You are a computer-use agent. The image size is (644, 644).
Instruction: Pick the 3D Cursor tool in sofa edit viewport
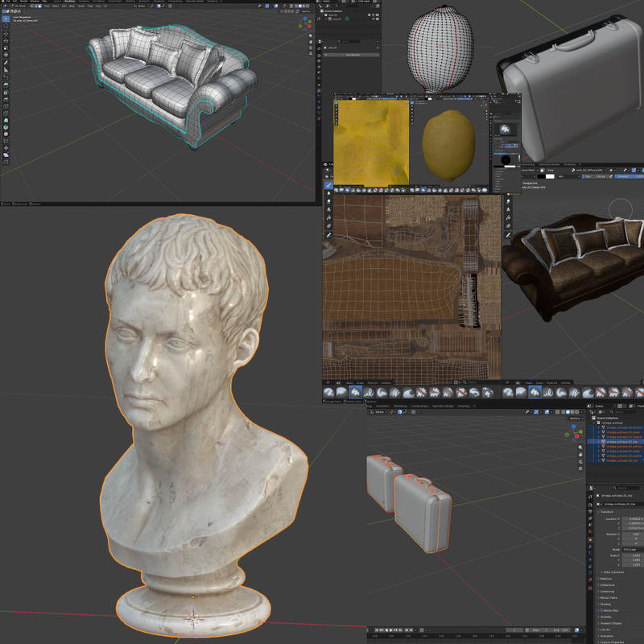click(x=6, y=26)
